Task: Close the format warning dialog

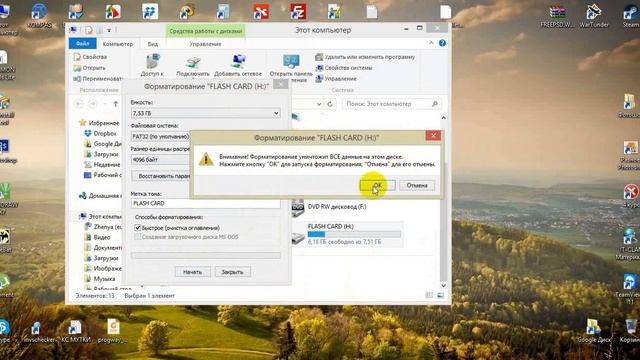Action: click(433, 136)
